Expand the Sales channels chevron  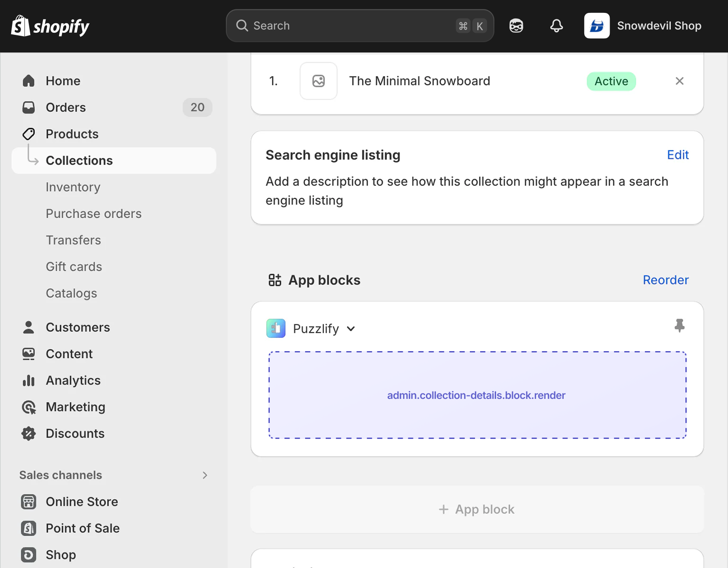tap(205, 475)
